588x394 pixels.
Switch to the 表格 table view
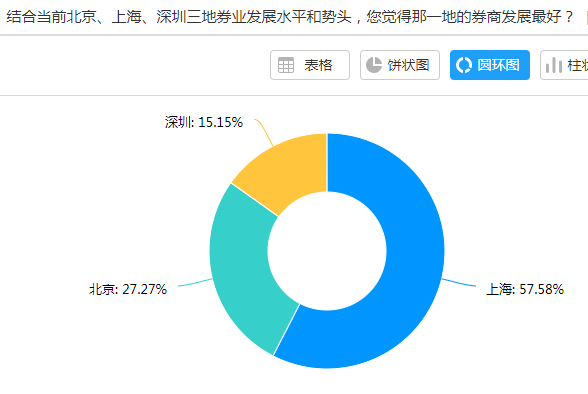point(310,65)
